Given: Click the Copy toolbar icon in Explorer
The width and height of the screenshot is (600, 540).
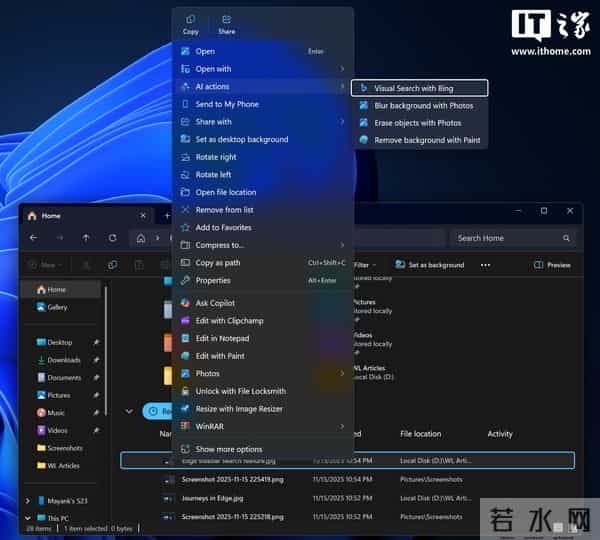Looking at the screenshot, I should pyautogui.click(x=112, y=265).
